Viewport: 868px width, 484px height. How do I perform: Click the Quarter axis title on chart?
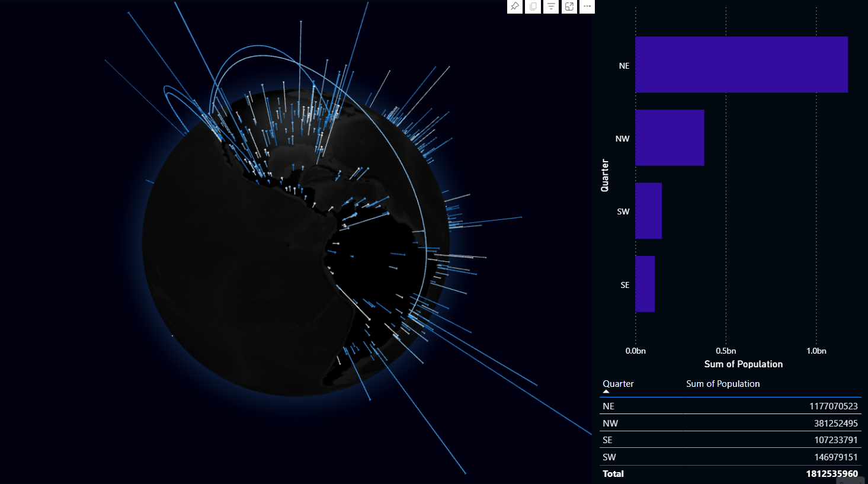pos(605,175)
